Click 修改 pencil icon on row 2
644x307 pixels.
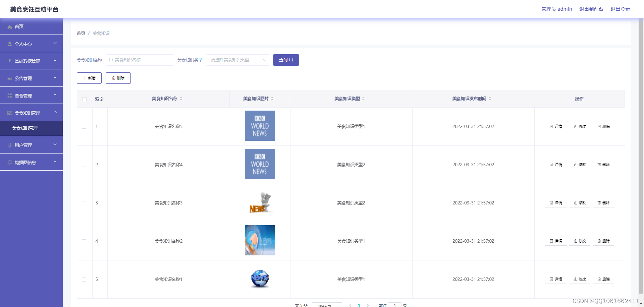pos(575,165)
